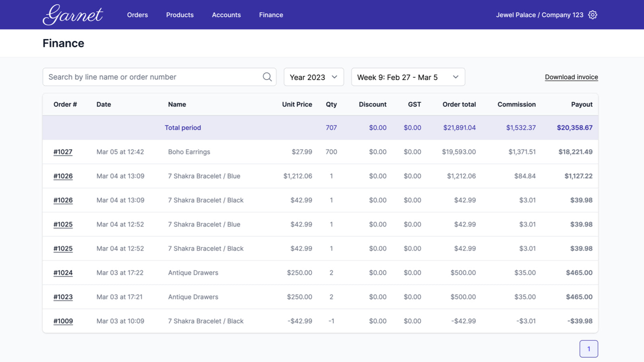Viewport: 644px width, 362px height.
Task: Expand the Week 9 period dropdown
Action: tap(408, 77)
